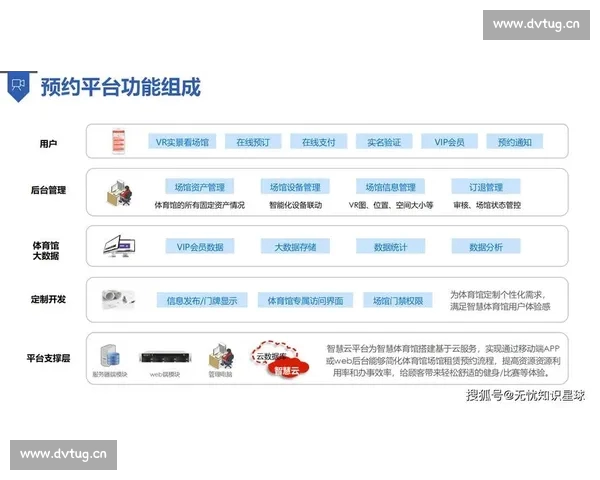This screenshot has width=600, height=480.
Task: Choose the 数据分析 box
Action: [x=486, y=247]
